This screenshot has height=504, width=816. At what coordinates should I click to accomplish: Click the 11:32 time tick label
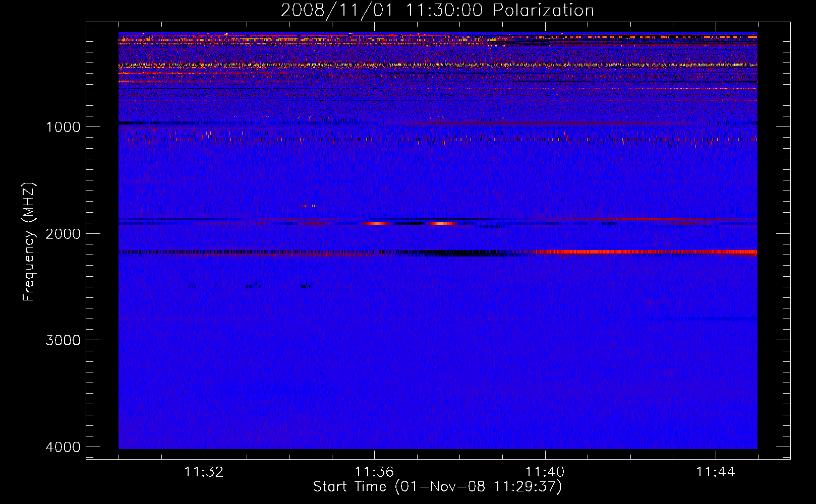coord(204,472)
